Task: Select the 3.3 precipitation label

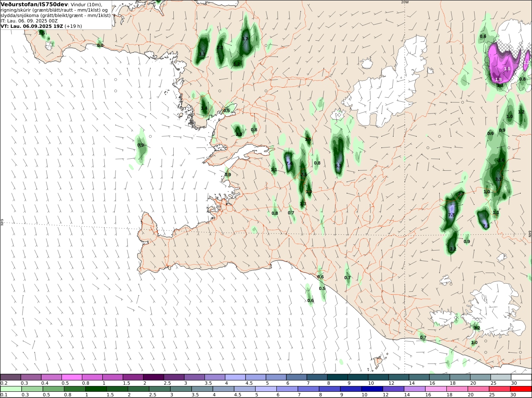Action: coord(202,54)
